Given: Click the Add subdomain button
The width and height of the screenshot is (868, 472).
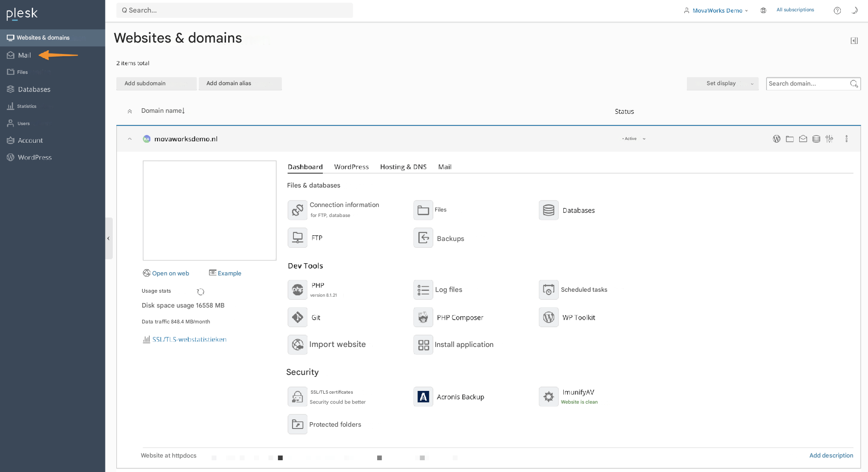Looking at the screenshot, I should [x=156, y=83].
